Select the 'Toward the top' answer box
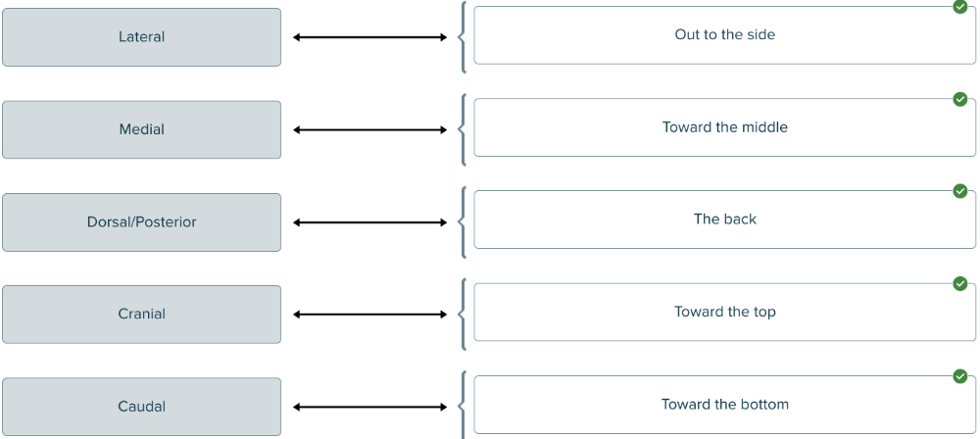The image size is (980, 439). pos(724,313)
